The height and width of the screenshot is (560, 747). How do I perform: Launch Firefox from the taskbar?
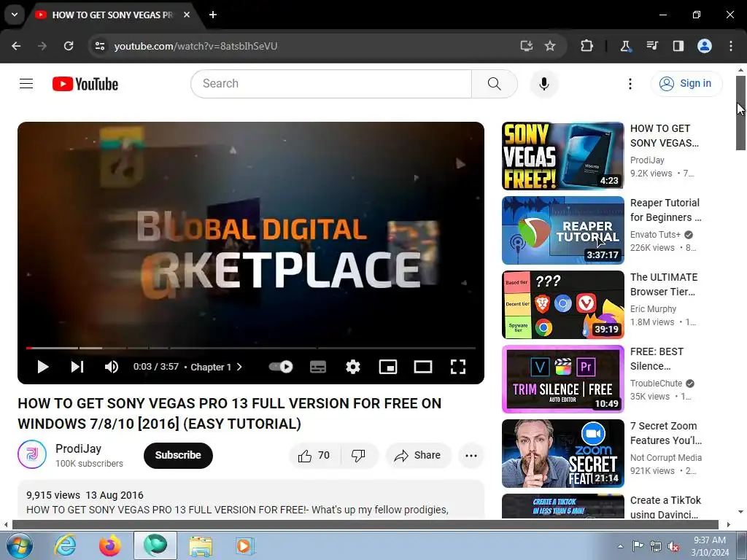pos(110,545)
